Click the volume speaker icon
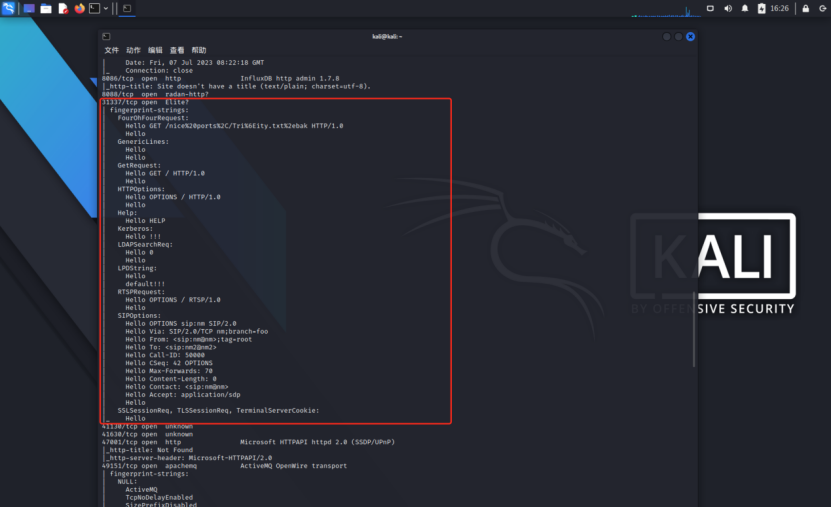The image size is (831, 508). (x=728, y=8)
